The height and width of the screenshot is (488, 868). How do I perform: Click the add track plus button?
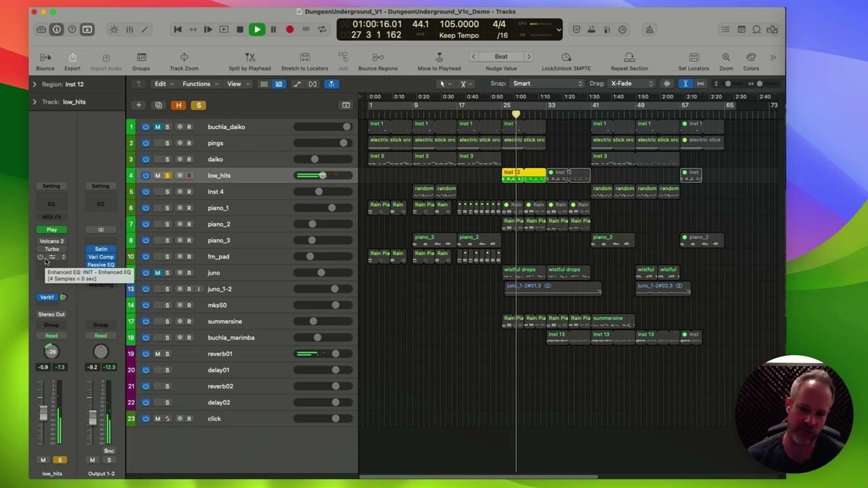point(138,105)
